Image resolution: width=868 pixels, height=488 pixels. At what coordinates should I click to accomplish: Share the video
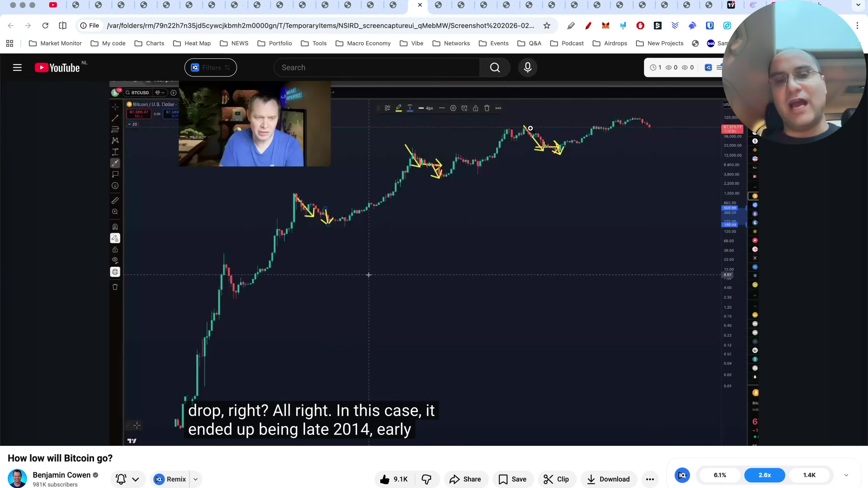click(x=466, y=479)
